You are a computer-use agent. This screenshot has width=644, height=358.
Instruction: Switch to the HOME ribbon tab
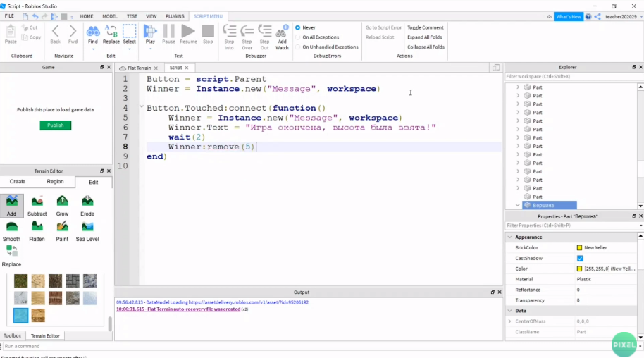tap(87, 16)
